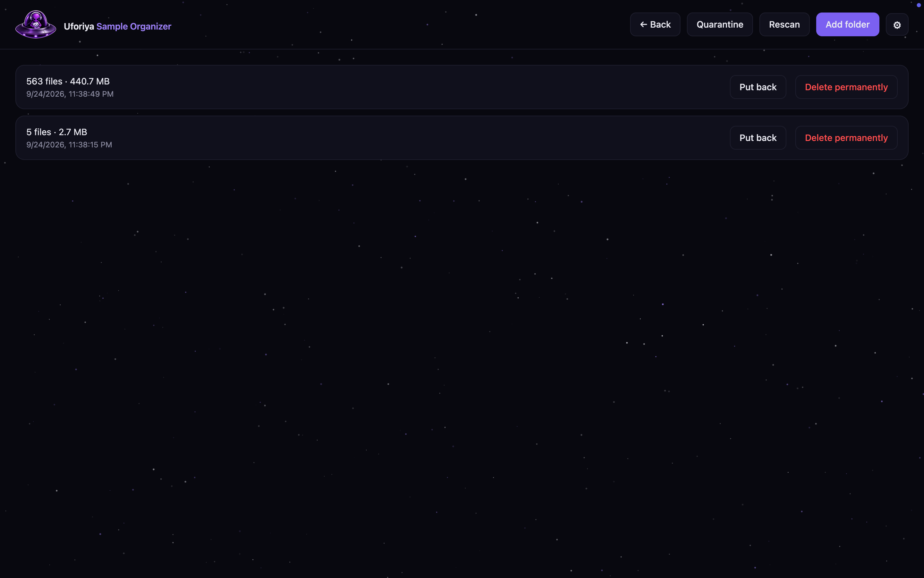The width and height of the screenshot is (924, 578).
Task: Select the '563 files · 440.7 MB' text
Action: pos(68,82)
